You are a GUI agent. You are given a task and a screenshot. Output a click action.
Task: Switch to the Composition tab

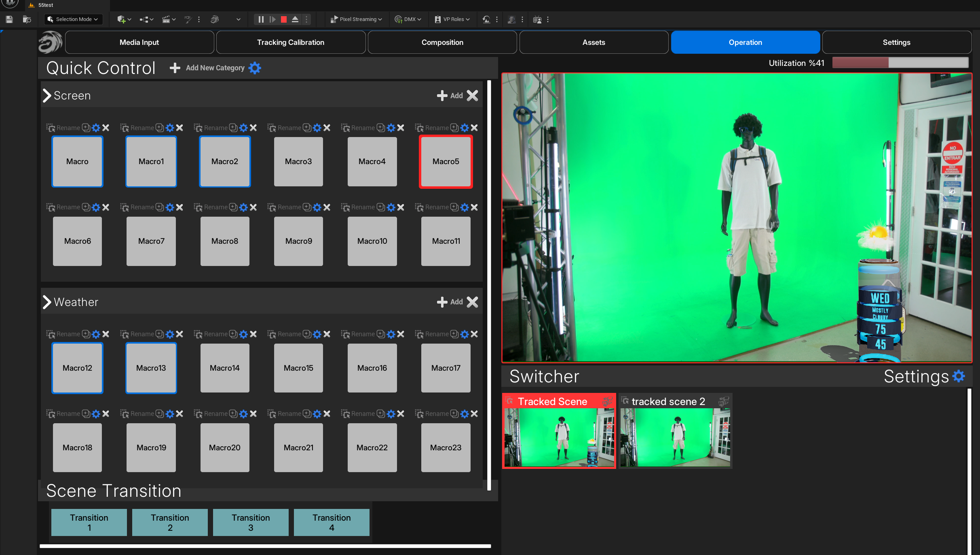click(x=442, y=42)
